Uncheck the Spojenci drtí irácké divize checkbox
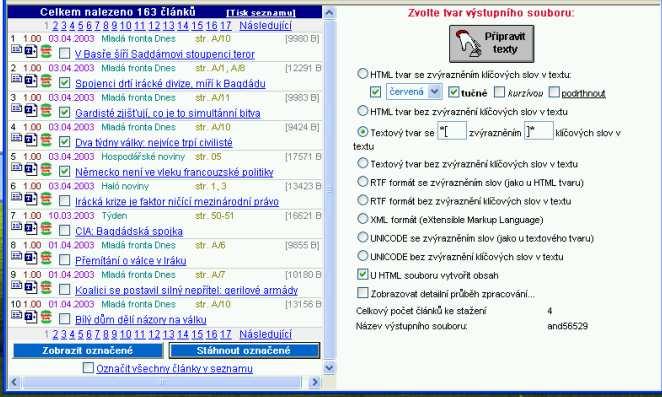Image resolution: width=662 pixels, height=397 pixels. pos(65,83)
